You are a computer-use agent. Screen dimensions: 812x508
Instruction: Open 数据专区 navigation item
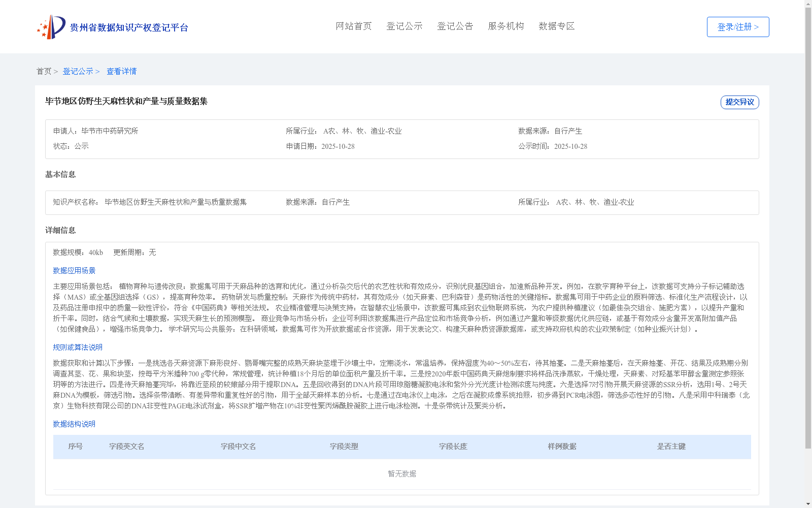click(x=557, y=26)
